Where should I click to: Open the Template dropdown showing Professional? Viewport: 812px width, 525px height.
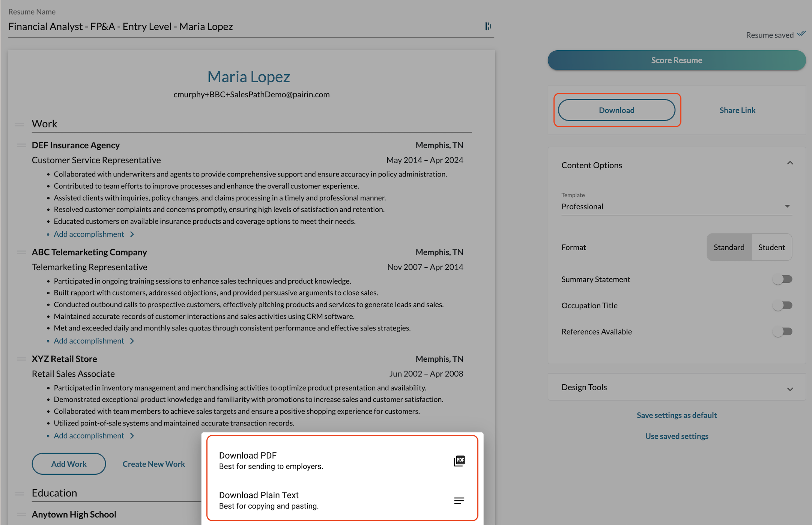point(676,207)
